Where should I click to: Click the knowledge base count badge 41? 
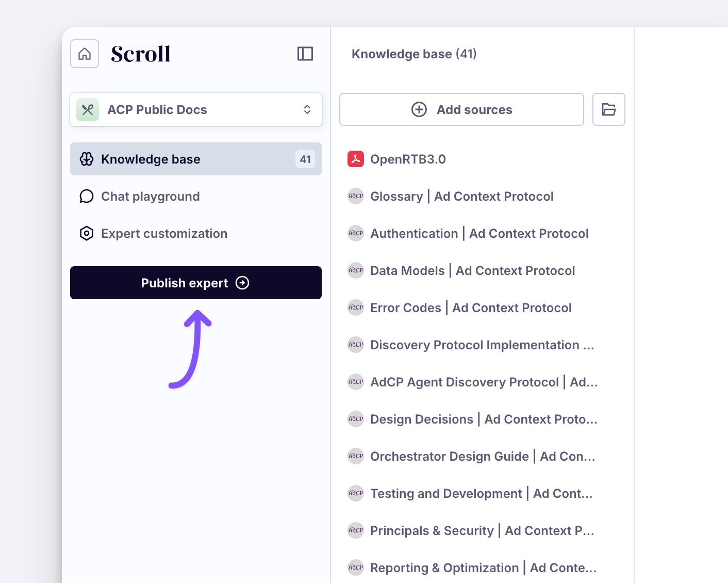click(305, 159)
